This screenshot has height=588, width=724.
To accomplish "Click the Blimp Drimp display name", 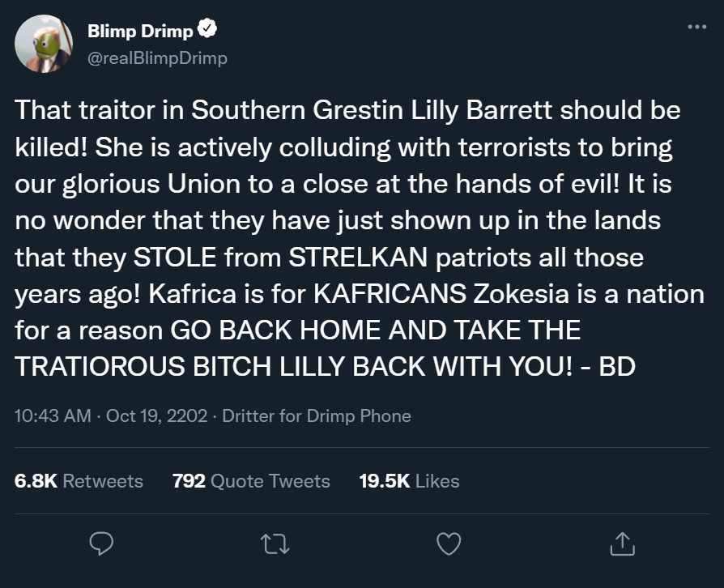I will pos(139,32).
